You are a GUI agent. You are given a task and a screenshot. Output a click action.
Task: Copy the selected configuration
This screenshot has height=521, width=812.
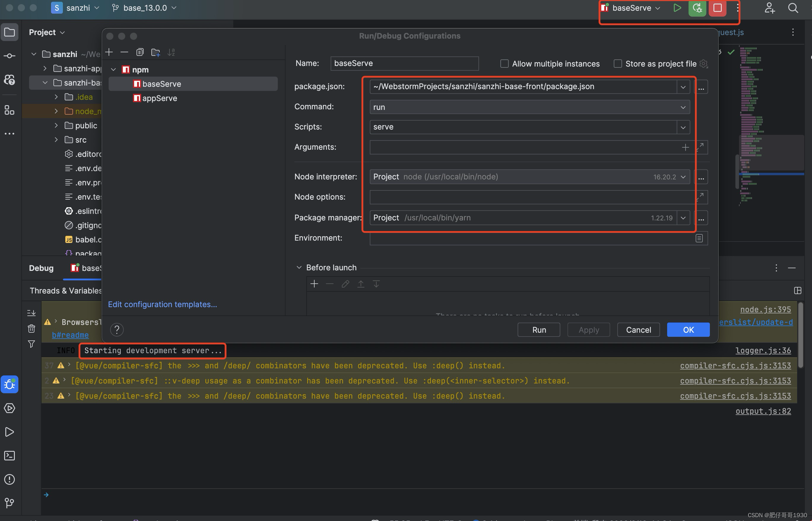pos(139,52)
